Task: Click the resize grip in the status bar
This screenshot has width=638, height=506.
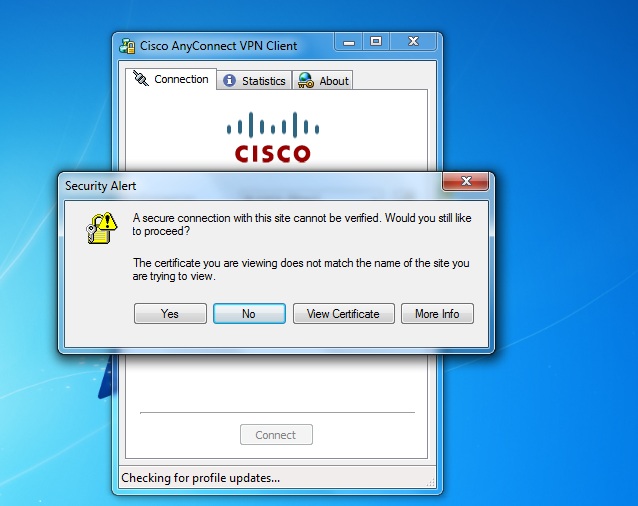Action: tap(430, 482)
